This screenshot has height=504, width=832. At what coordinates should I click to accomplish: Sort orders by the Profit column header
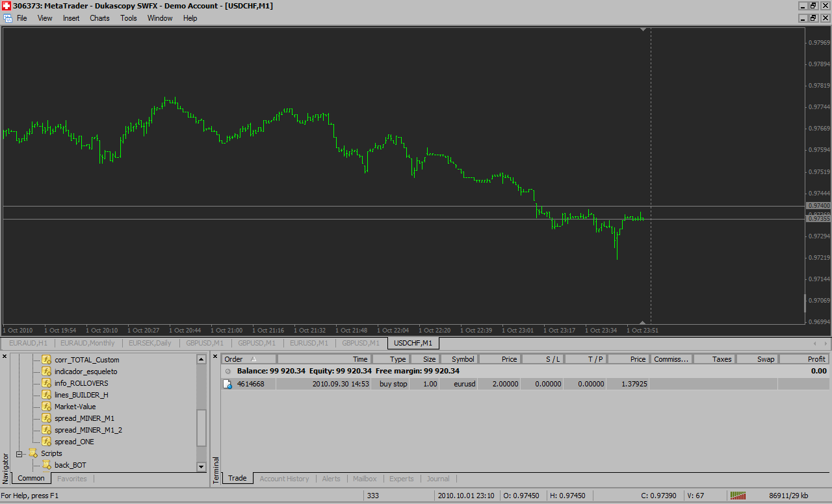[805, 359]
